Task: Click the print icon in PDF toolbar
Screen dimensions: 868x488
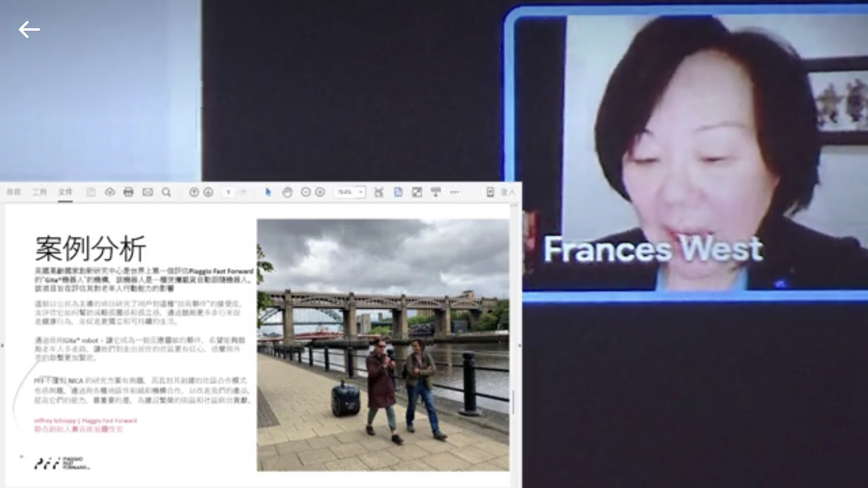Action: [x=129, y=192]
